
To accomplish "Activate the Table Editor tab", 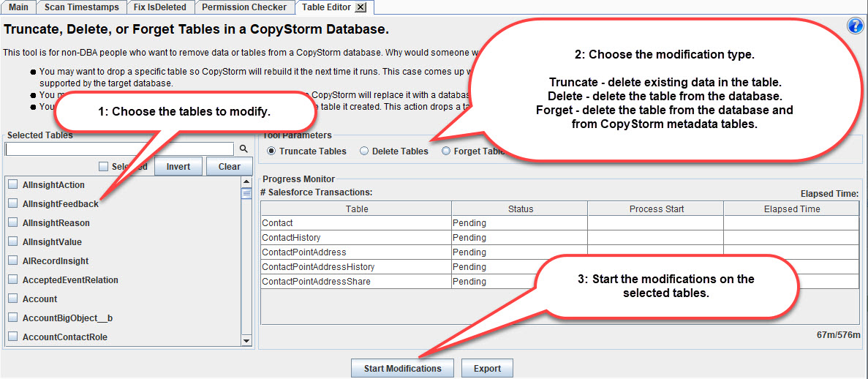I will 327,7.
